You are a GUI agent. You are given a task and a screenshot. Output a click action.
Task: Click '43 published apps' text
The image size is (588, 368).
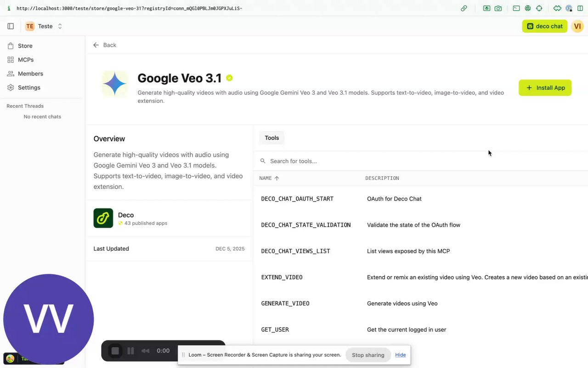pos(146,223)
